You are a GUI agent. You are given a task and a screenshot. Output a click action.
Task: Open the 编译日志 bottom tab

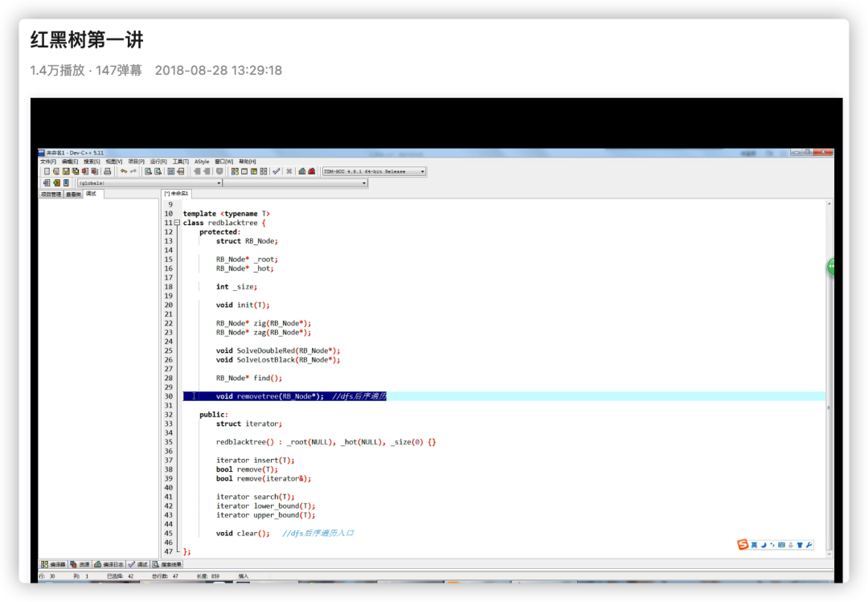click(x=109, y=564)
